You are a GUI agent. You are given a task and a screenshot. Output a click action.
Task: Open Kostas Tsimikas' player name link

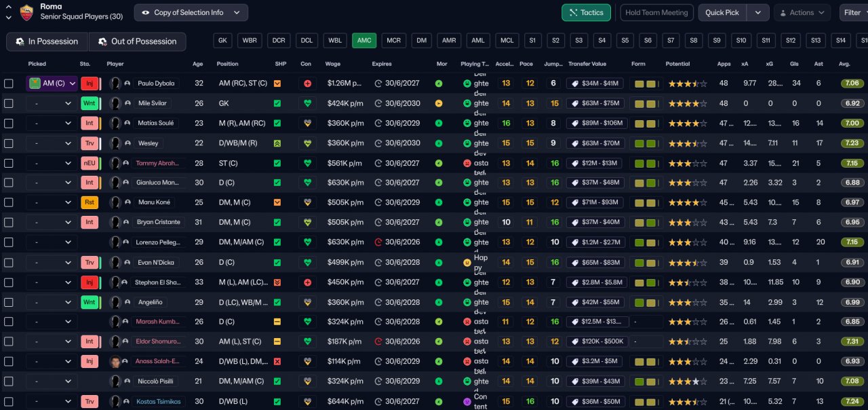(159, 401)
